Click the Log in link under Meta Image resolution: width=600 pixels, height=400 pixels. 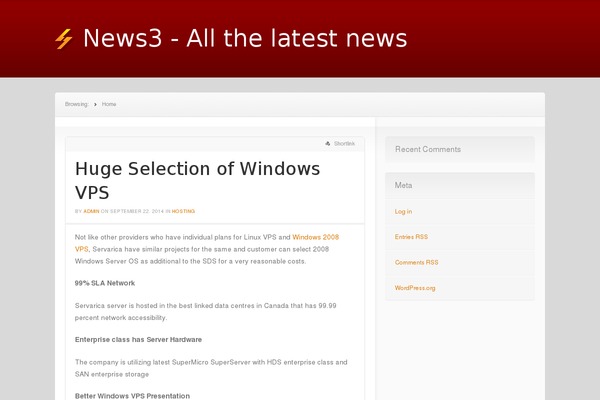tap(403, 212)
